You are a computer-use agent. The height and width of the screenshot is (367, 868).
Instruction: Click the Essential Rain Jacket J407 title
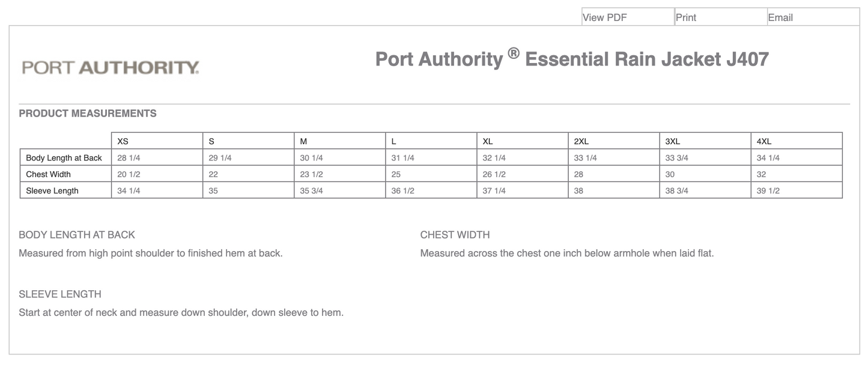[571, 58]
